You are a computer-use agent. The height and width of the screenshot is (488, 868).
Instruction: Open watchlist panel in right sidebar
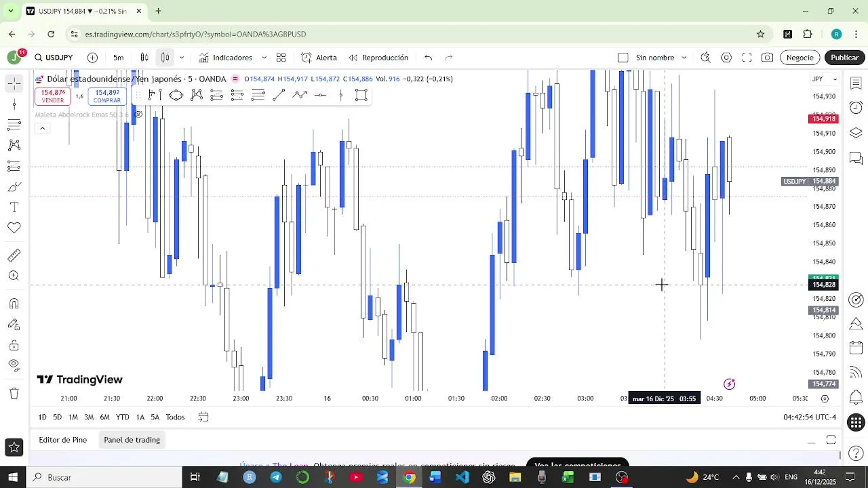[856, 83]
